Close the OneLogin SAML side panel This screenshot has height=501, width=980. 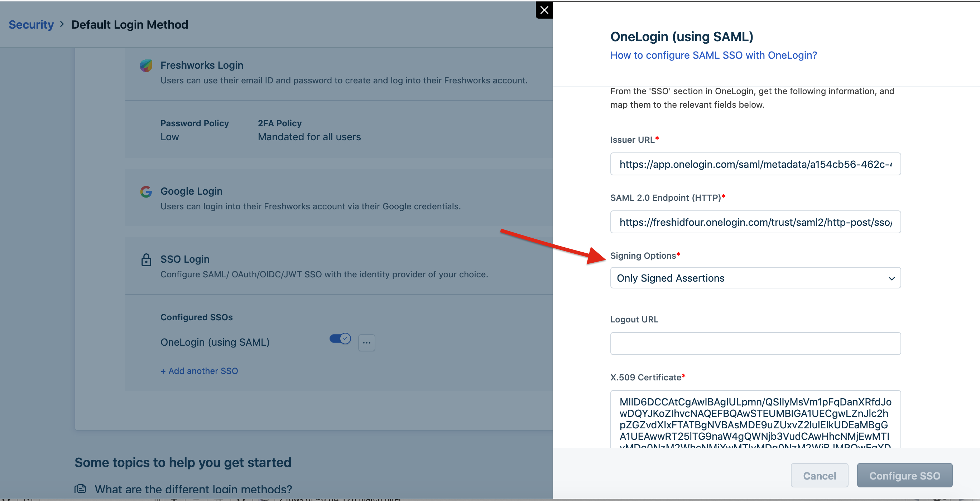tap(544, 10)
